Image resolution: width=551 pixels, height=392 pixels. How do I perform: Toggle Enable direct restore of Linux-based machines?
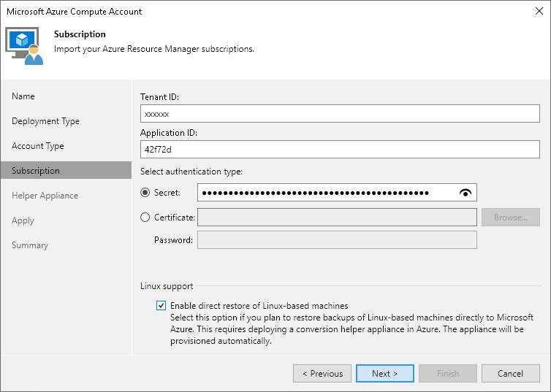click(x=161, y=306)
